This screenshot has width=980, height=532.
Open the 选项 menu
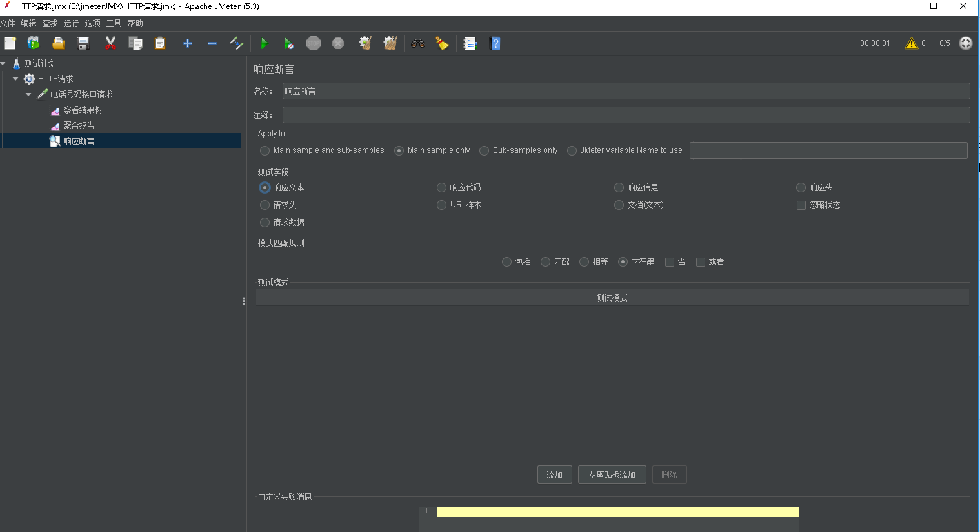click(x=92, y=23)
